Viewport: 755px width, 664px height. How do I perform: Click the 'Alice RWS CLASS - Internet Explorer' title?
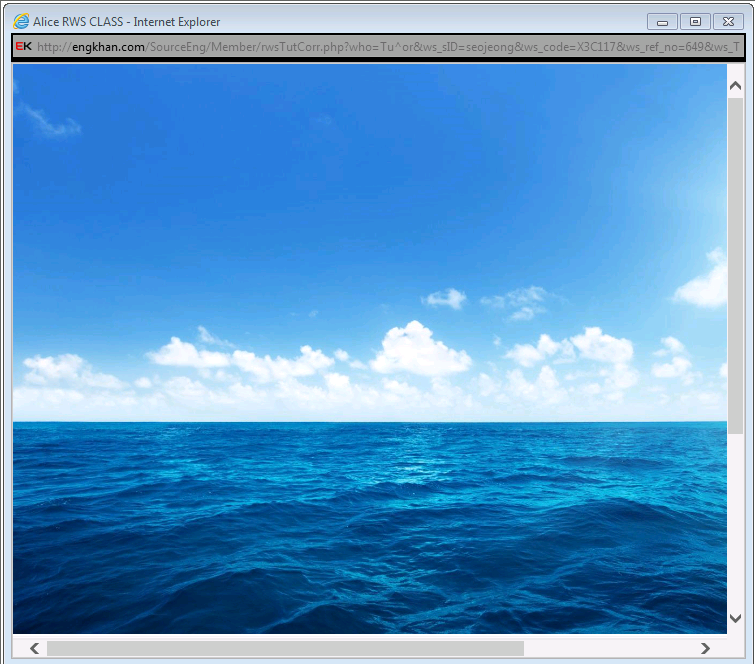pyautogui.click(x=127, y=22)
